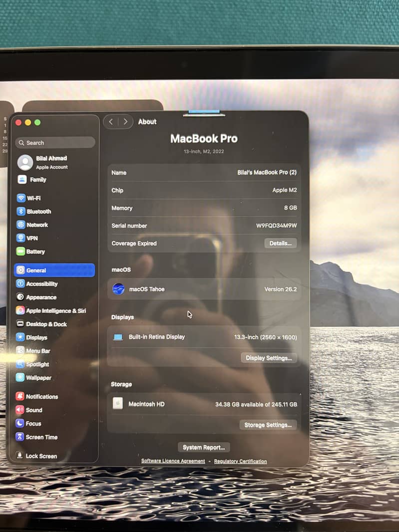The width and height of the screenshot is (399, 532).
Task: Select the Screen Time hourglass icon
Action: point(19,437)
